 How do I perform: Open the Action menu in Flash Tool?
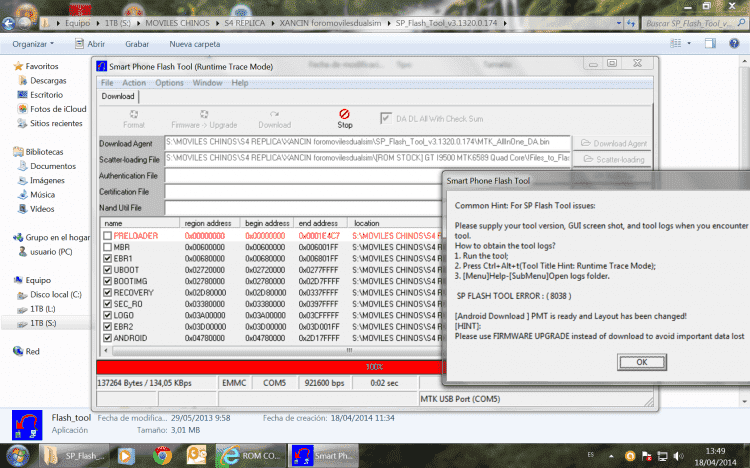point(134,83)
